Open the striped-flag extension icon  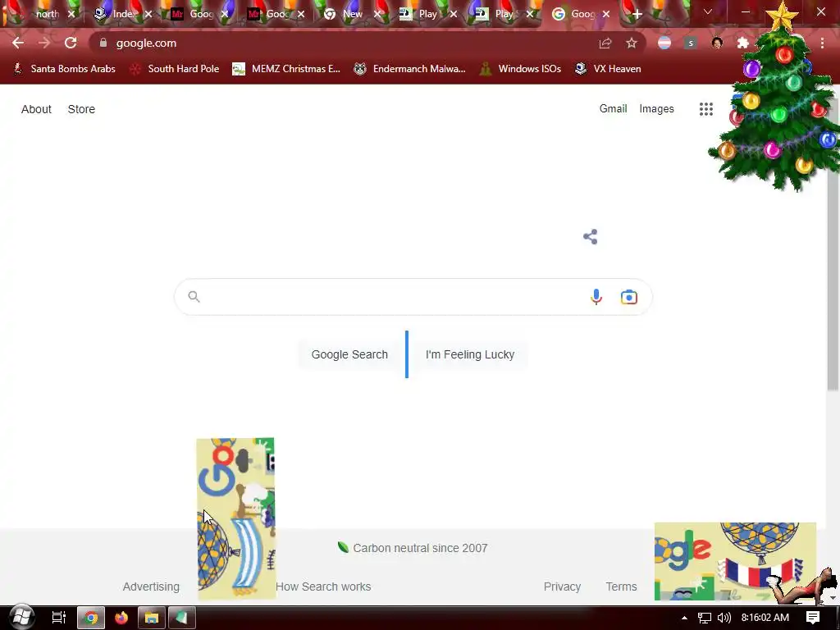pyautogui.click(x=664, y=43)
